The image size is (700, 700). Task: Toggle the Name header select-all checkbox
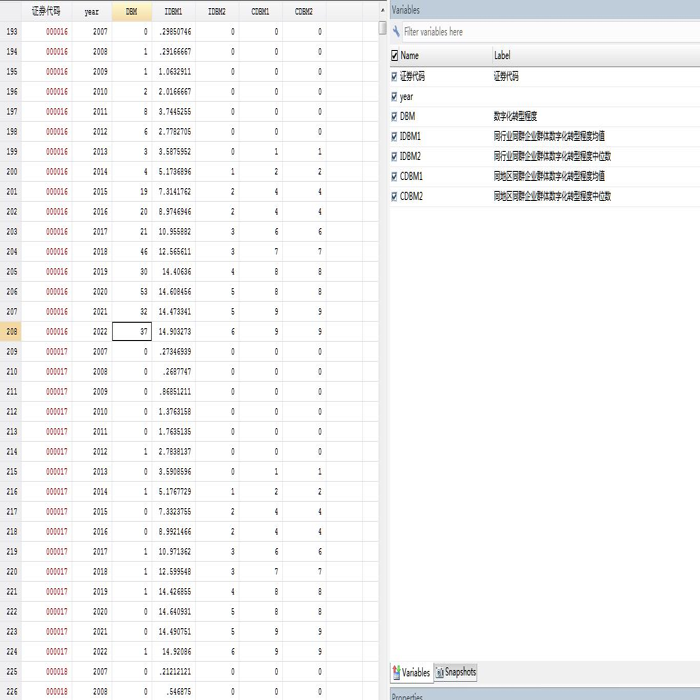[x=394, y=55]
